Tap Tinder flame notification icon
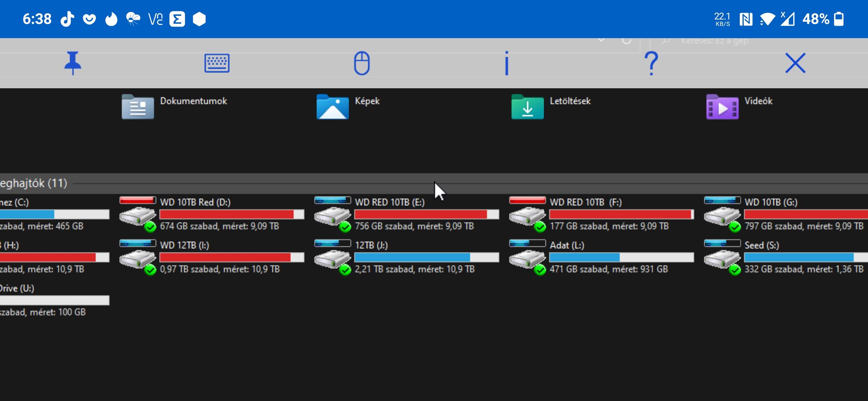This screenshot has height=401, width=868. click(x=111, y=19)
